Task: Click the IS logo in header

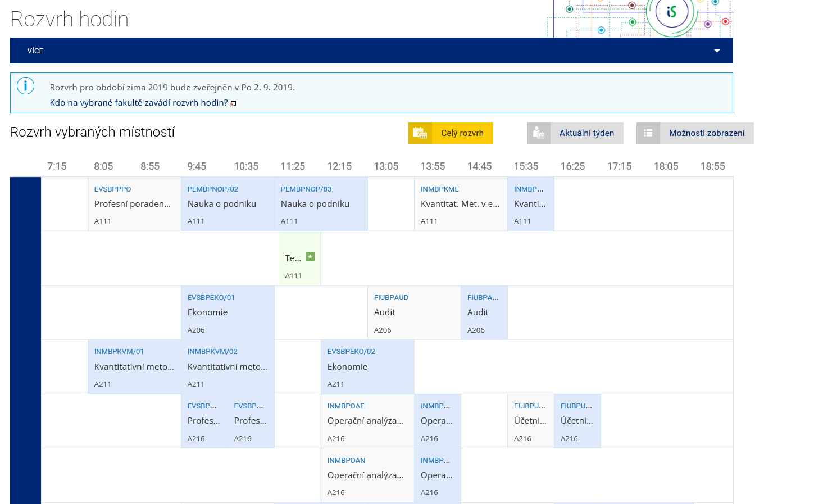Action: click(671, 12)
